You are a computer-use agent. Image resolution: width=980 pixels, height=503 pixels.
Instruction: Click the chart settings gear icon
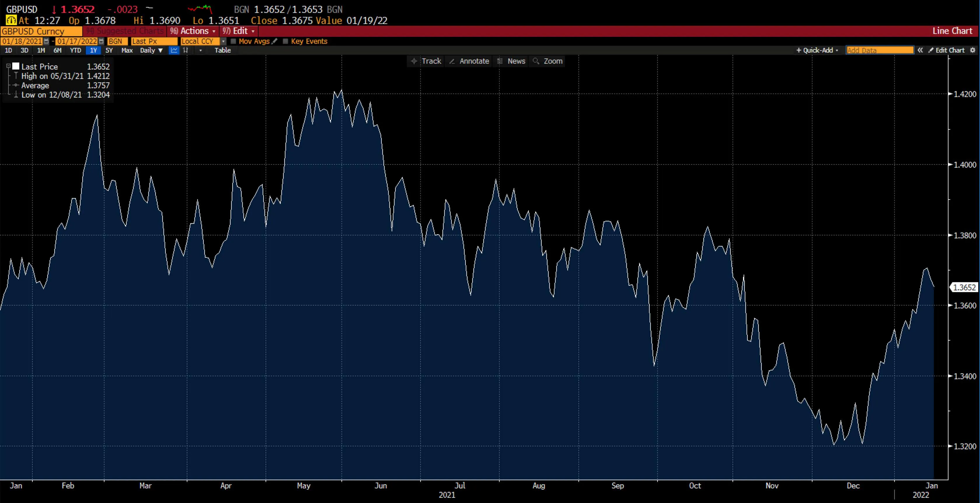(x=973, y=50)
